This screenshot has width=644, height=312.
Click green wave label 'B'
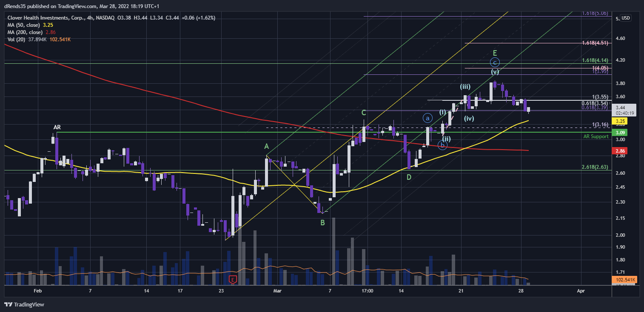pos(323,222)
